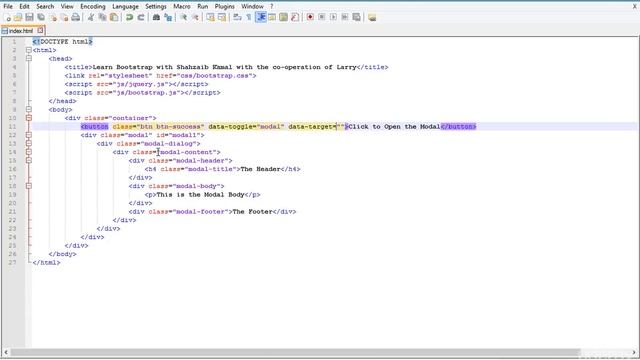Create a new document with the New icon

(x=8, y=18)
